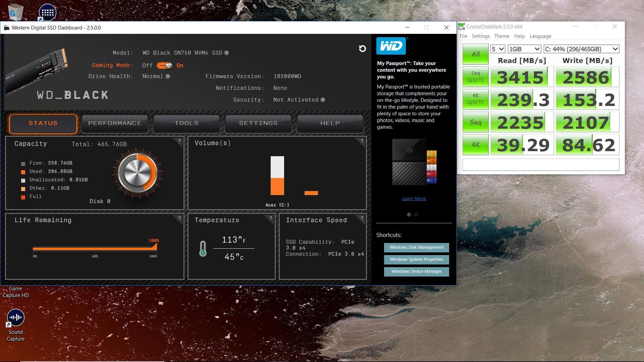Select first carousel dot under Learn More

[409, 215]
